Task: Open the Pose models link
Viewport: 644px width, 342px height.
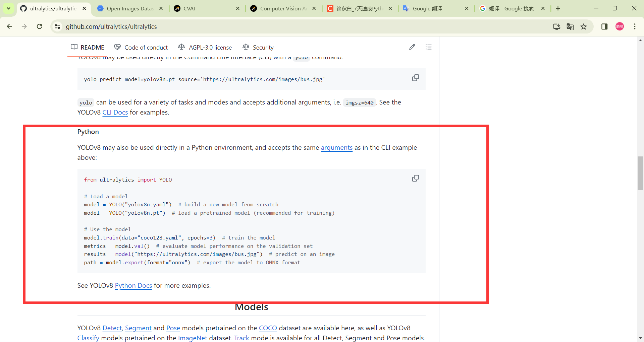Action: click(173, 328)
